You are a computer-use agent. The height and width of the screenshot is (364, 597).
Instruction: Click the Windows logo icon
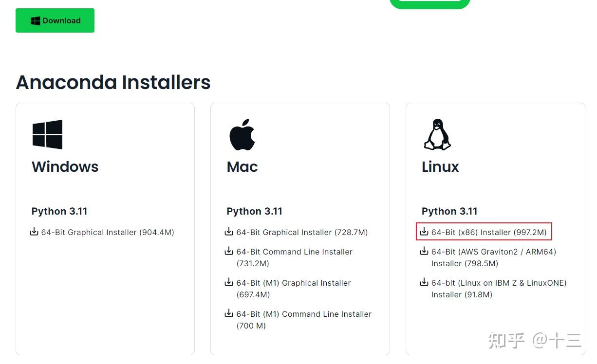point(47,134)
